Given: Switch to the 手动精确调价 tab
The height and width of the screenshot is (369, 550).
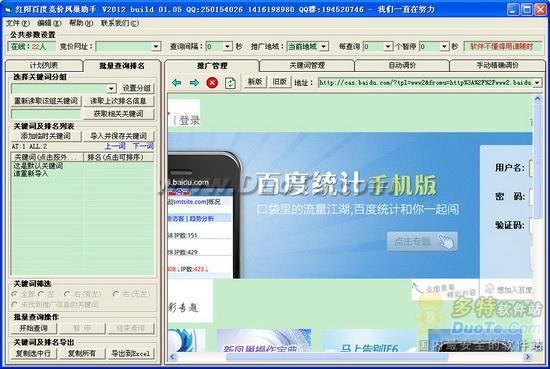Looking at the screenshot, I should 497,66.
